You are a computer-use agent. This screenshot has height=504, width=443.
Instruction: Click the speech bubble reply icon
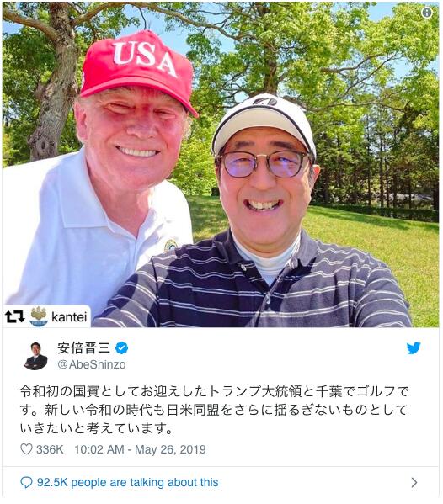click(26, 482)
